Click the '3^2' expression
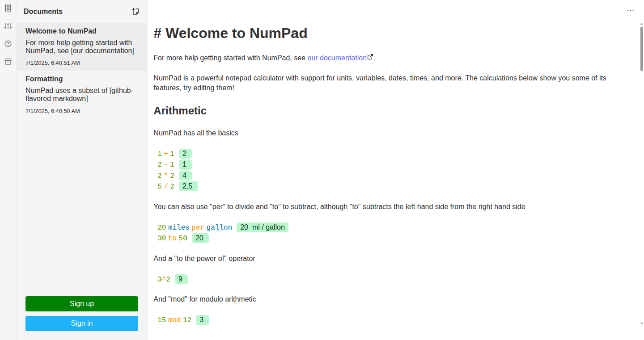Screen dimensions: 644x340 pyautogui.click(x=164, y=279)
